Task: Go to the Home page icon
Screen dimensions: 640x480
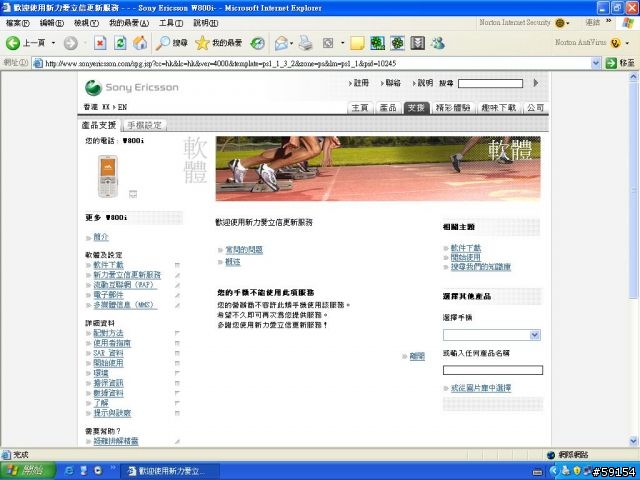Action: 140,43
